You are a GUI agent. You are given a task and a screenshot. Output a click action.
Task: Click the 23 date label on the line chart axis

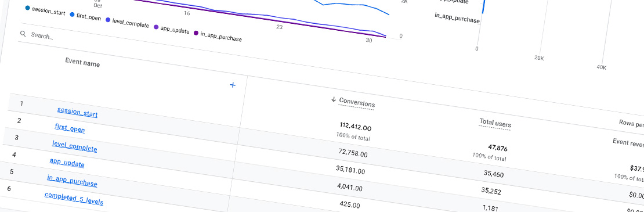coord(279,27)
